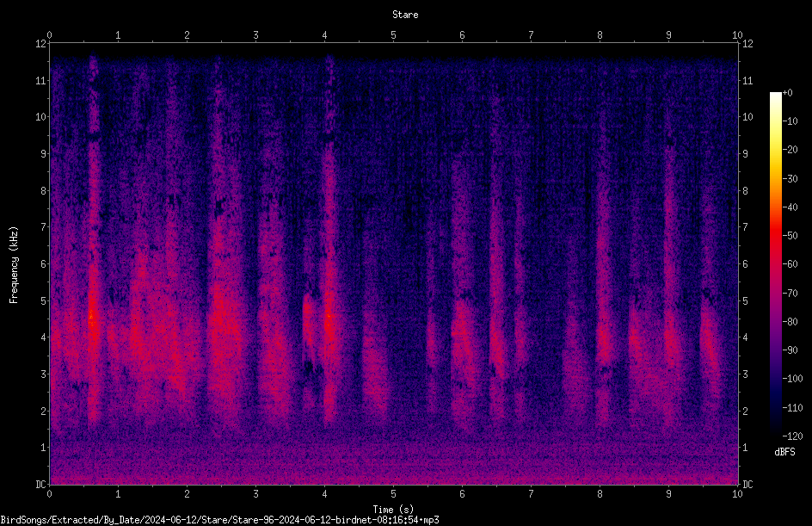Click the 2 second tick on top axis
The height and width of the screenshot is (526, 812).
[x=187, y=34]
